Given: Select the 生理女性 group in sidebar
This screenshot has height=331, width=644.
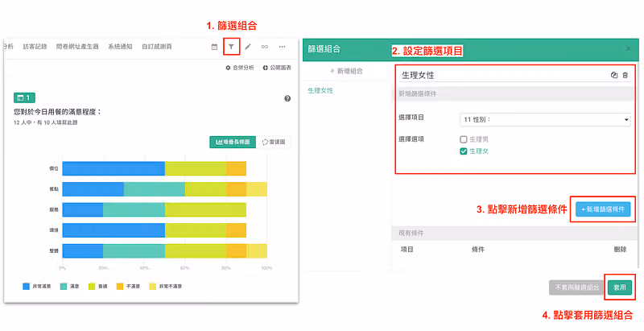Looking at the screenshot, I should [x=320, y=90].
